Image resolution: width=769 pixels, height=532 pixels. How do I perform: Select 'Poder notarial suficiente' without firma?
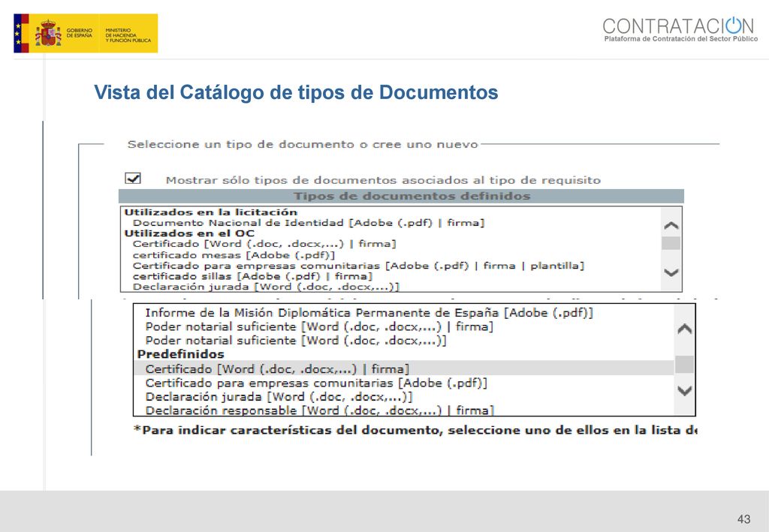[296, 341]
